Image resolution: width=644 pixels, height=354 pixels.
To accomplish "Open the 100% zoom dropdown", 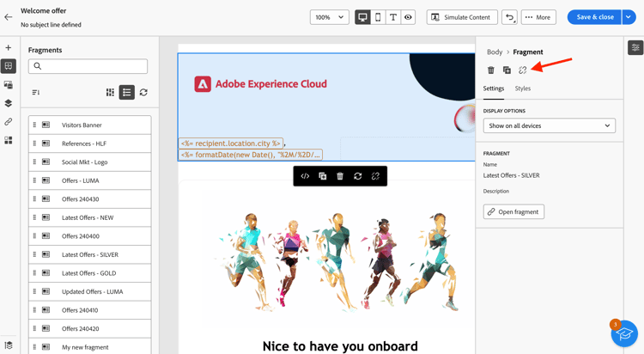I will click(330, 17).
